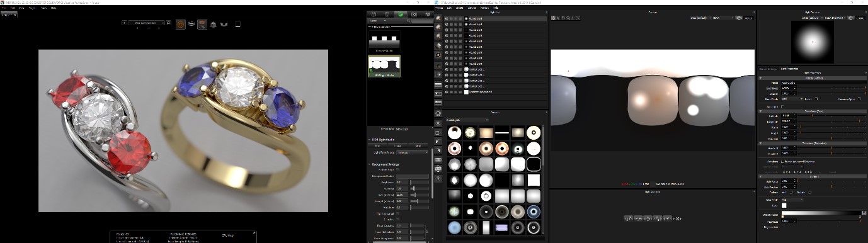Open the Project menu in HDR Light Studio
868x243 pixels.
point(440,8)
